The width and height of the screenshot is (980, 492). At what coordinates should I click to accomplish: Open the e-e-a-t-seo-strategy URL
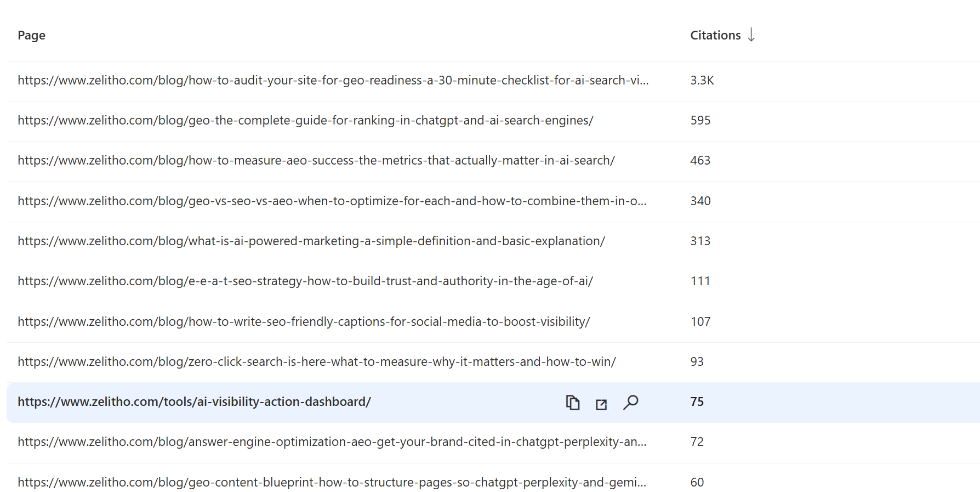point(305,281)
